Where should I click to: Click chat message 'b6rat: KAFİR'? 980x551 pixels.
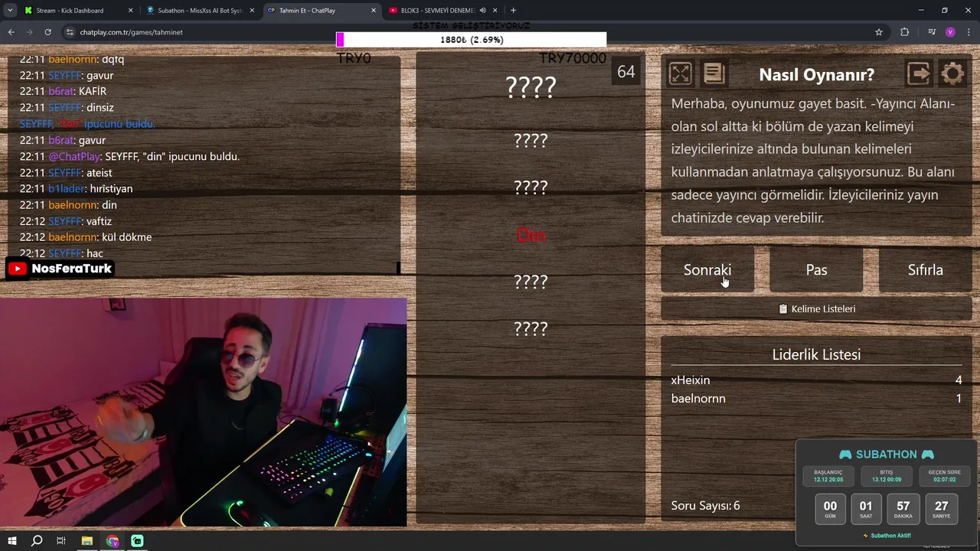[63, 91]
